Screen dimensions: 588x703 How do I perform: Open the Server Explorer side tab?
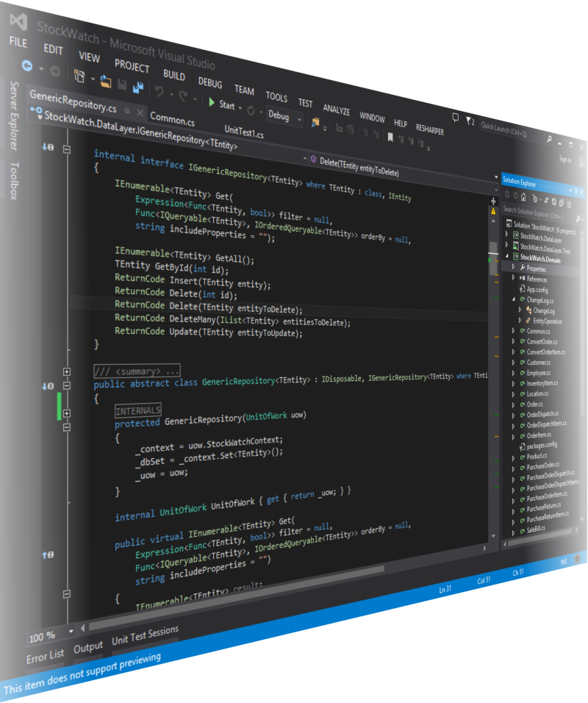pos(15,115)
